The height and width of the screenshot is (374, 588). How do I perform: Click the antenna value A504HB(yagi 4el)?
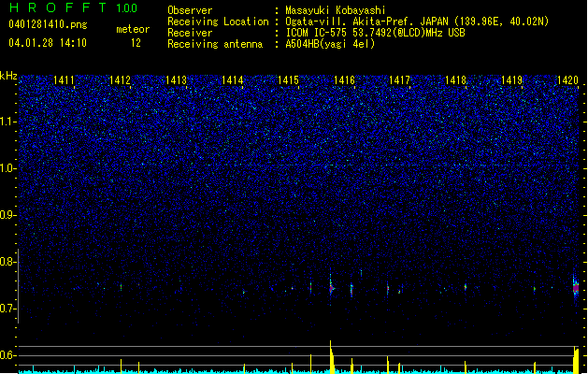[330, 44]
